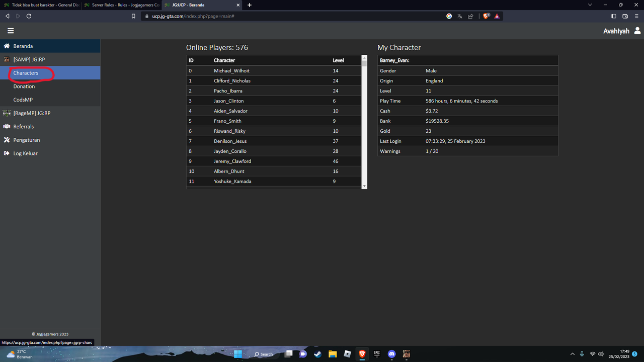Open Steam from the taskbar
The height and width of the screenshot is (362, 644).
pyautogui.click(x=317, y=354)
